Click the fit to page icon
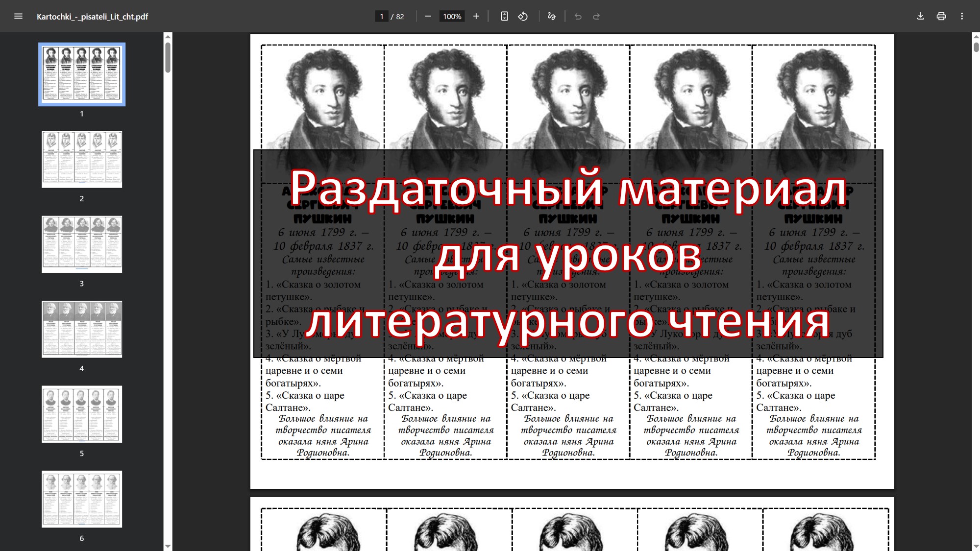980x551 pixels. point(504,16)
